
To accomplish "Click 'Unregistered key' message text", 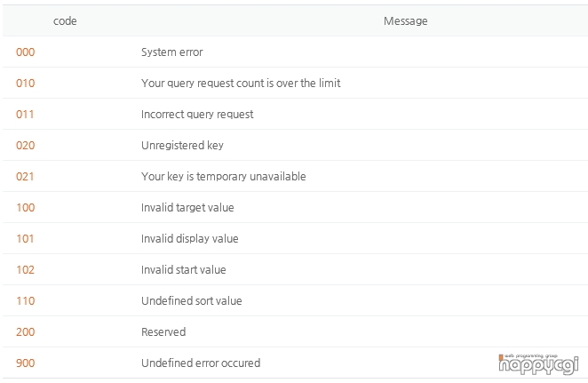I will click(x=182, y=146).
